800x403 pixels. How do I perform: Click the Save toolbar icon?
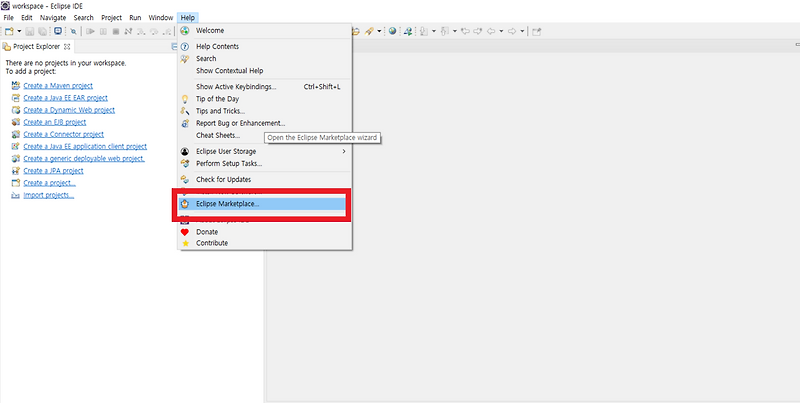click(x=30, y=31)
